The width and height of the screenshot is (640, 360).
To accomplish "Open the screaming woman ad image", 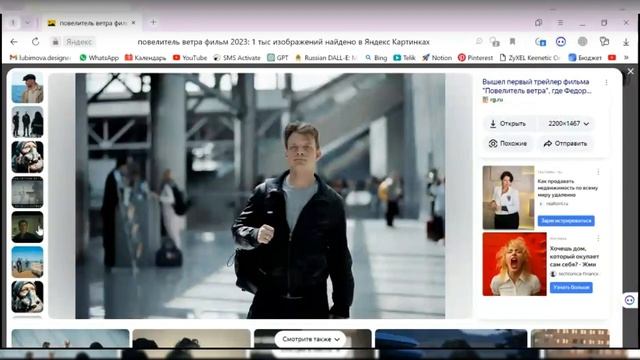I will [514, 264].
